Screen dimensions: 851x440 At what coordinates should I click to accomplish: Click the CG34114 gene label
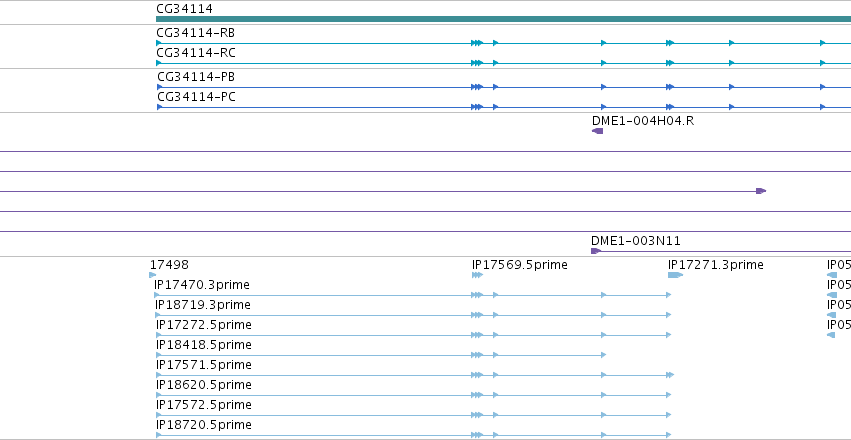tap(184, 9)
